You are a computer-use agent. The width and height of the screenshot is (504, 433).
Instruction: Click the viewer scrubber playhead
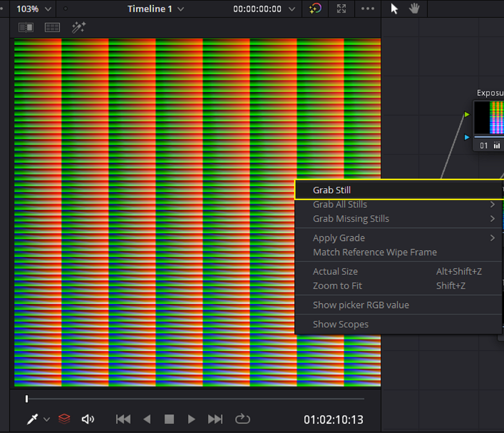(26, 399)
